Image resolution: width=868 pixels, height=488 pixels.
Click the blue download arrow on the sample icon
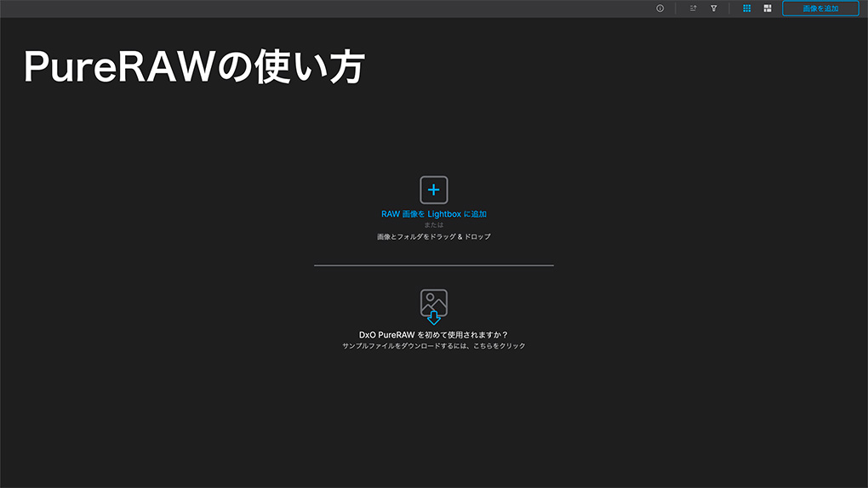(x=433, y=318)
